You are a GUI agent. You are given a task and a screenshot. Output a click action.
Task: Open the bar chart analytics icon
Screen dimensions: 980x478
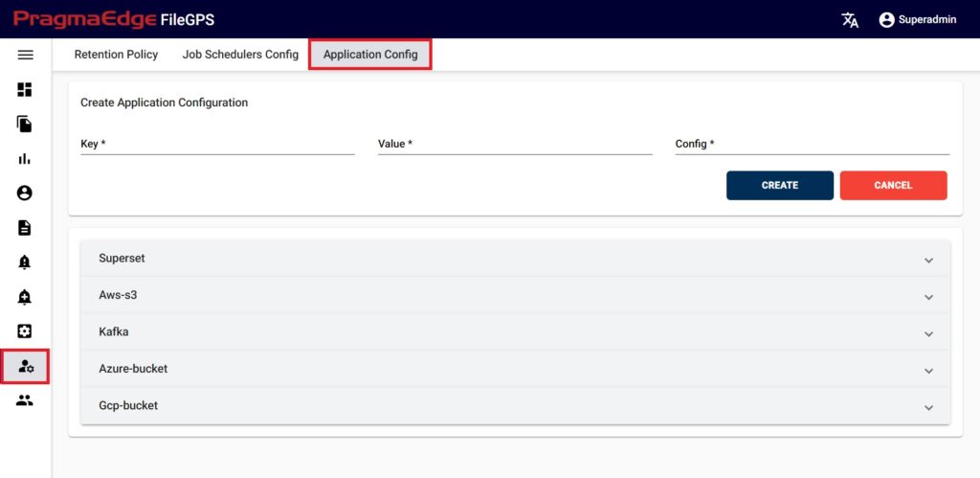click(24, 159)
